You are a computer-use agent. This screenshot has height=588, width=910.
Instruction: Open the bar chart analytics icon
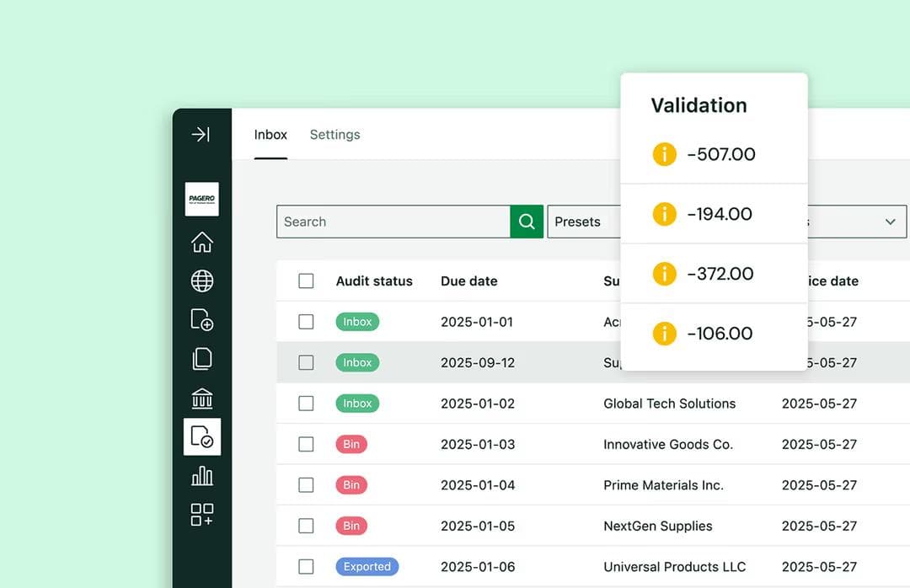coord(202,476)
